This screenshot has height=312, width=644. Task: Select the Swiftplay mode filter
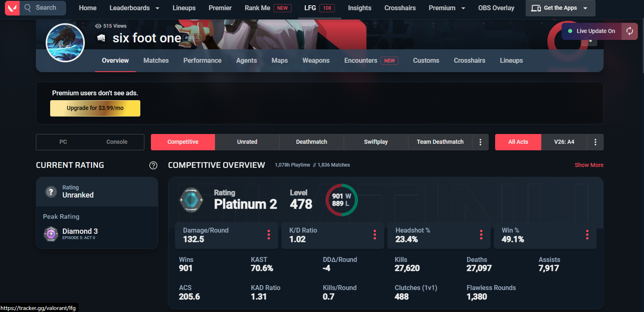376,142
